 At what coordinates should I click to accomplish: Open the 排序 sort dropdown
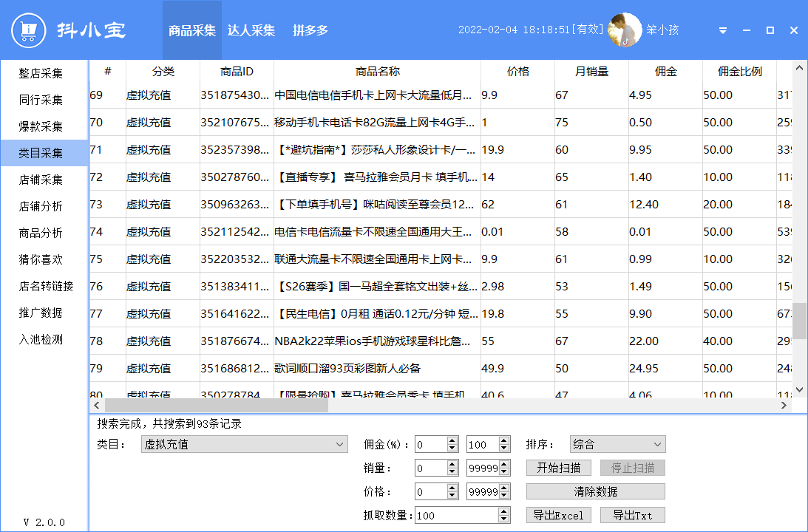pos(657,444)
